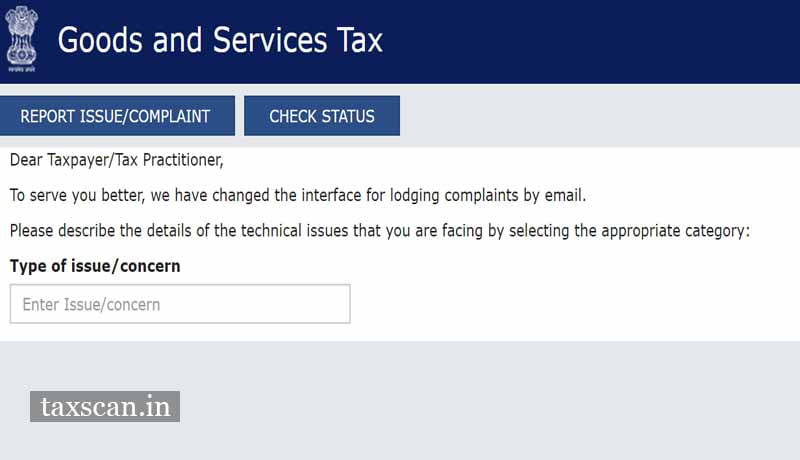
Task: Switch to the CHECK STATUS tab
Action: [322, 116]
